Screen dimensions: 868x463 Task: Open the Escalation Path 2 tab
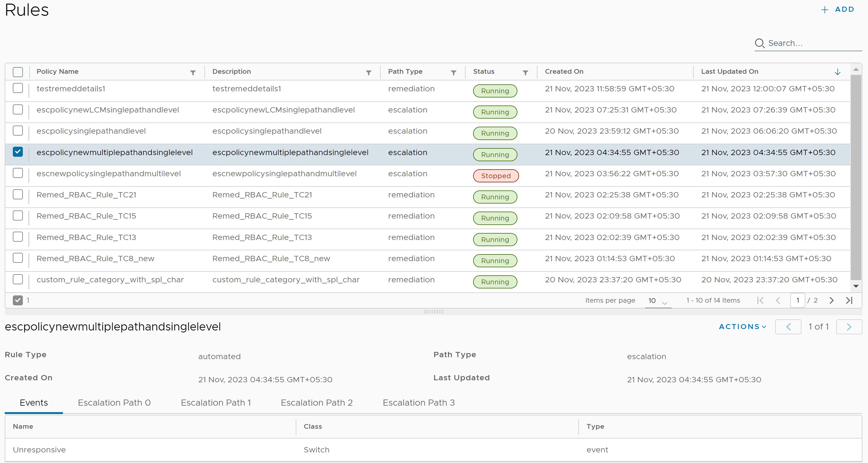[x=316, y=403]
